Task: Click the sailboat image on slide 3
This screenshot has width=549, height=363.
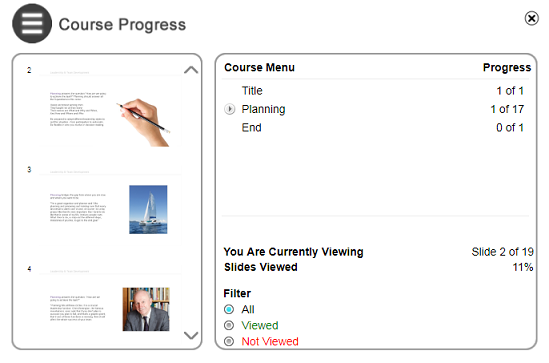Action: click(x=148, y=210)
